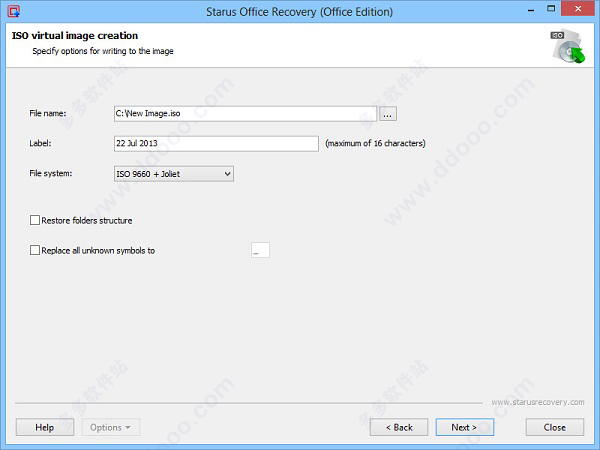The width and height of the screenshot is (600, 450).
Task: Click the 'Label:' text
Action: click(40, 143)
